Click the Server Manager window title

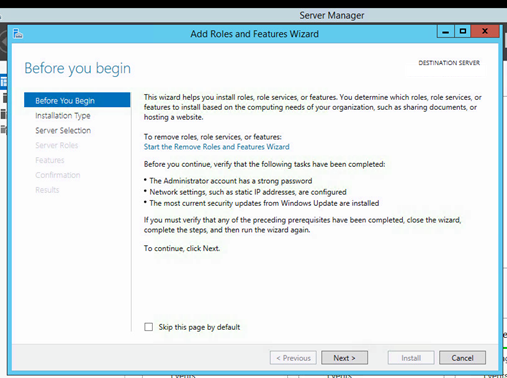click(x=331, y=15)
